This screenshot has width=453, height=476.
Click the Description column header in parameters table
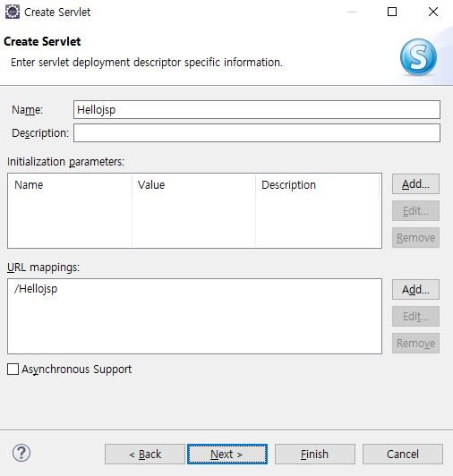click(x=318, y=185)
